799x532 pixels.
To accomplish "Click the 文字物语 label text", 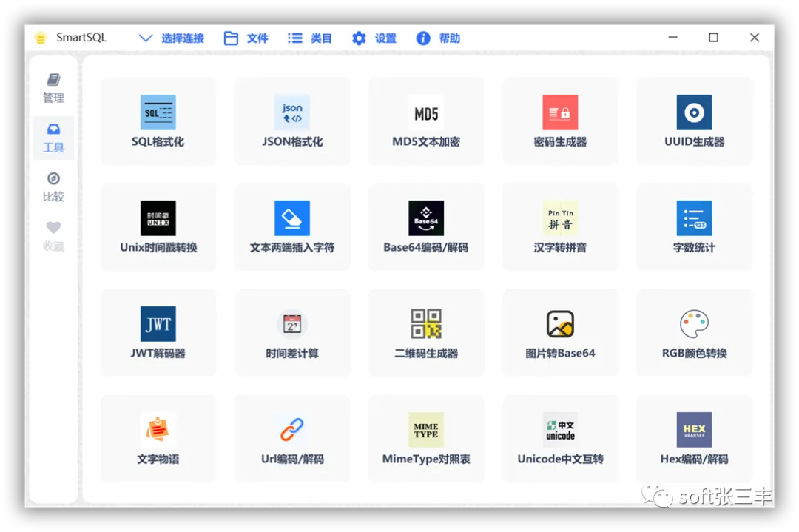I will click(x=158, y=459).
